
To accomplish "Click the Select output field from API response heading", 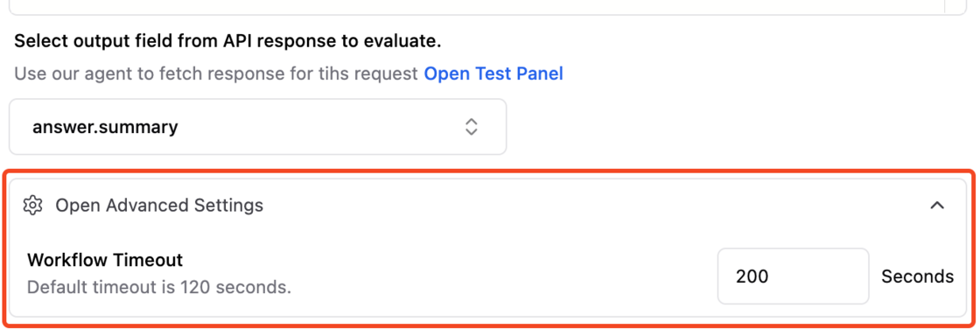I will pos(227,42).
